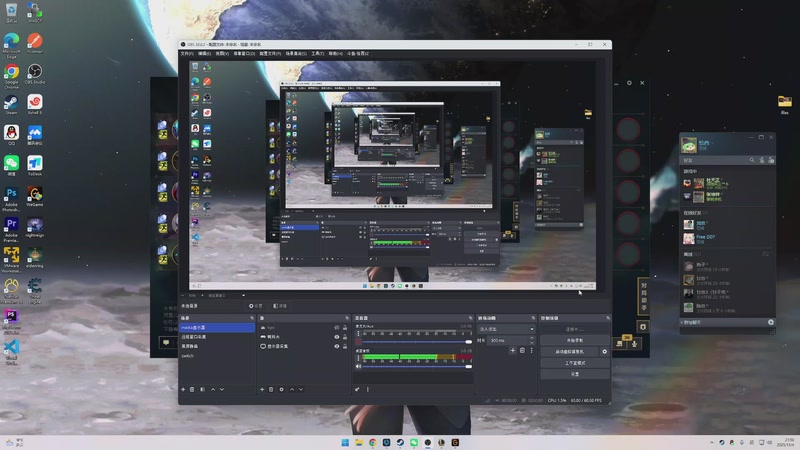Open the Scene Collection menu in OBS

coord(296,54)
